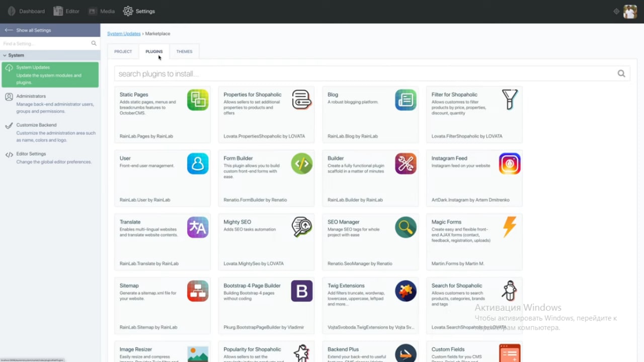Switch to the Project tab
Image resolution: width=644 pixels, height=362 pixels.
(123, 51)
